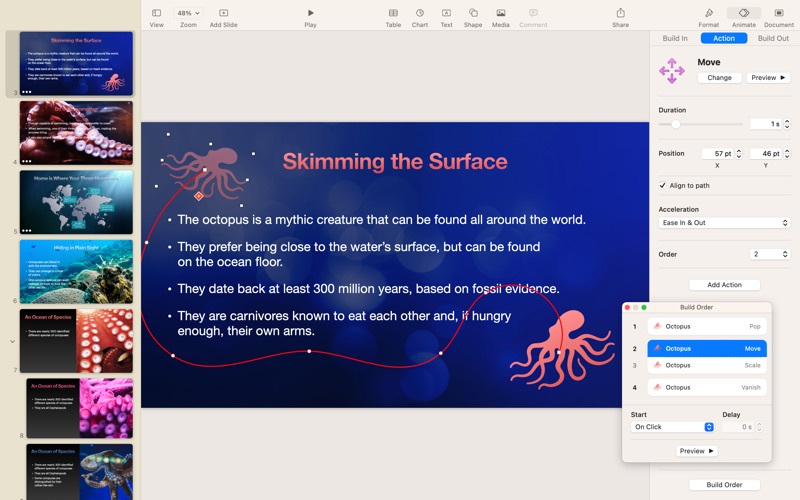This screenshot has height=500, width=800.
Task: Open the Start On Click dropdown
Action: click(x=672, y=427)
